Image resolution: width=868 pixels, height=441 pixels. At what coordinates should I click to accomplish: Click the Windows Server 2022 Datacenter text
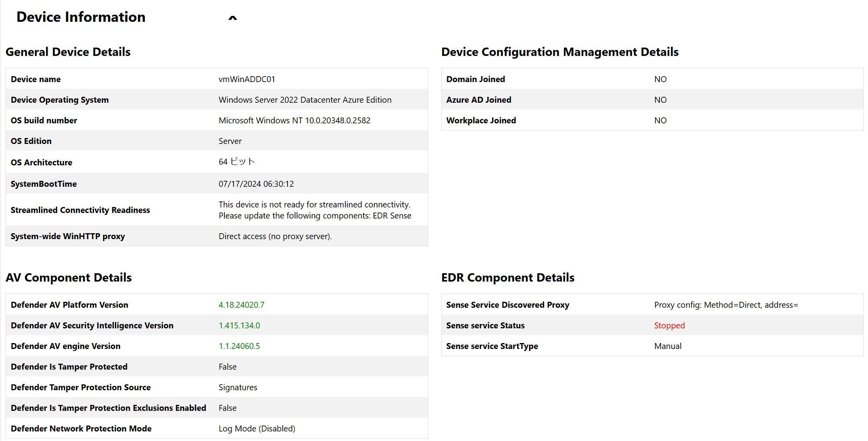click(x=305, y=100)
